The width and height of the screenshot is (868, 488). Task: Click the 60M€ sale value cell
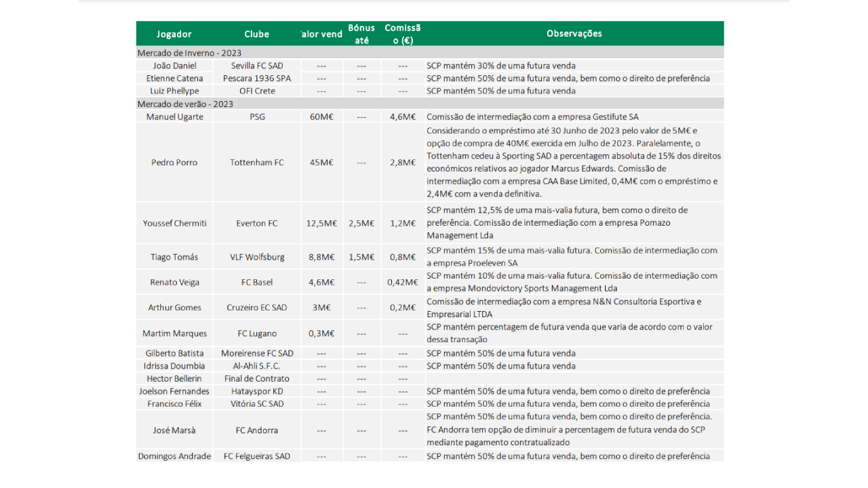point(321,117)
